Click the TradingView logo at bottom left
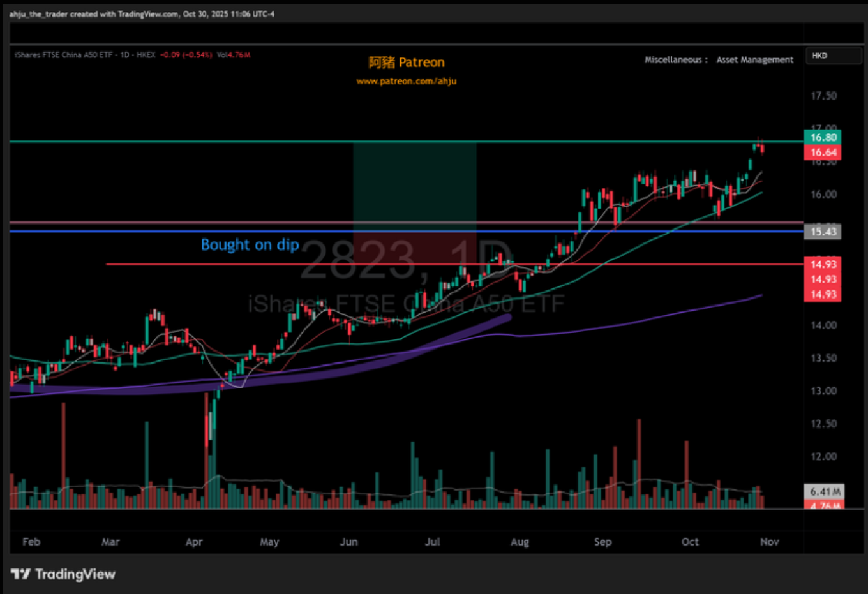This screenshot has width=868, height=594. (63, 574)
